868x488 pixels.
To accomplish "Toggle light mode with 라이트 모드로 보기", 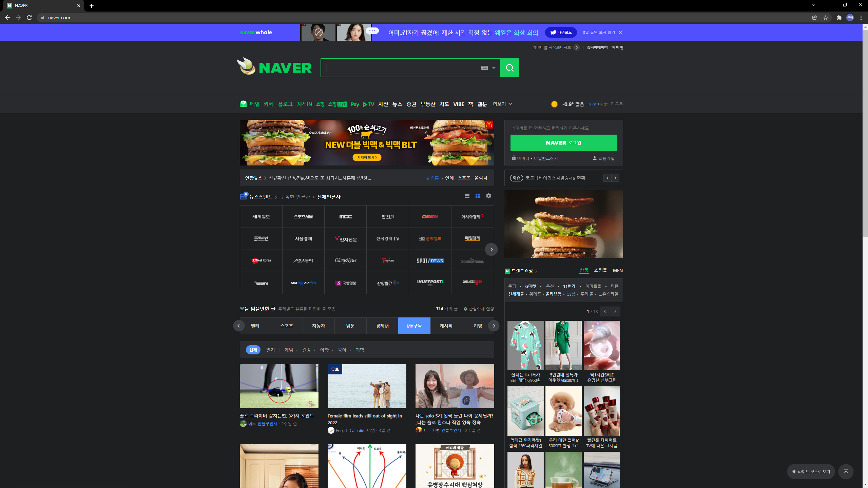I will coord(811,472).
